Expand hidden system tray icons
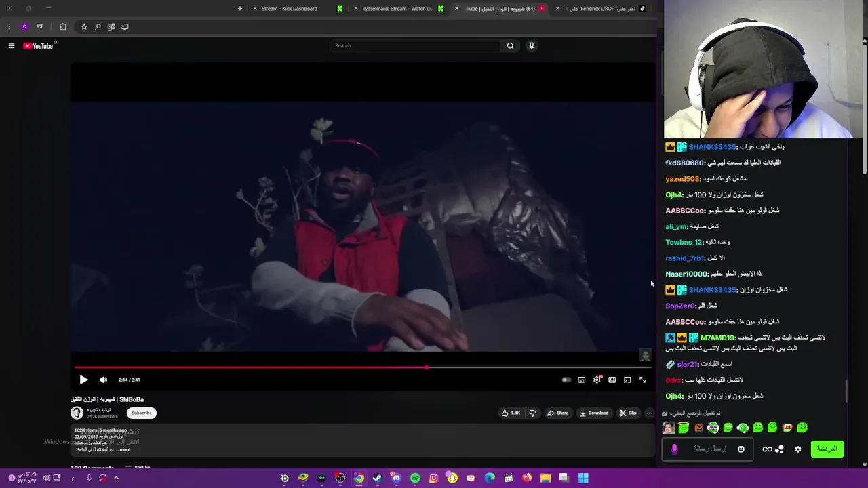 click(x=116, y=478)
